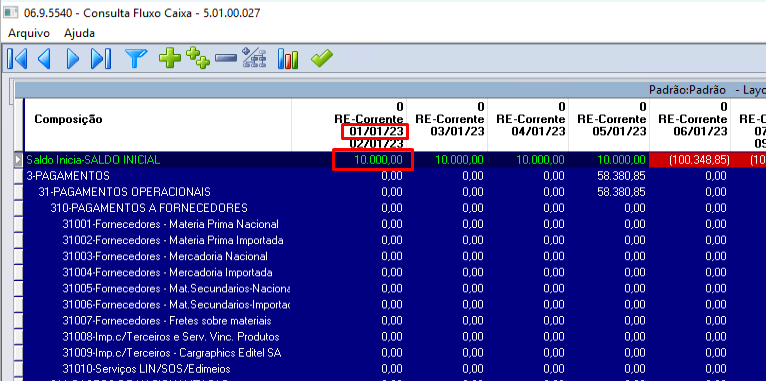Click 10.000,00 saldo under 05/01/23
This screenshot has height=381, width=766.
(621, 160)
